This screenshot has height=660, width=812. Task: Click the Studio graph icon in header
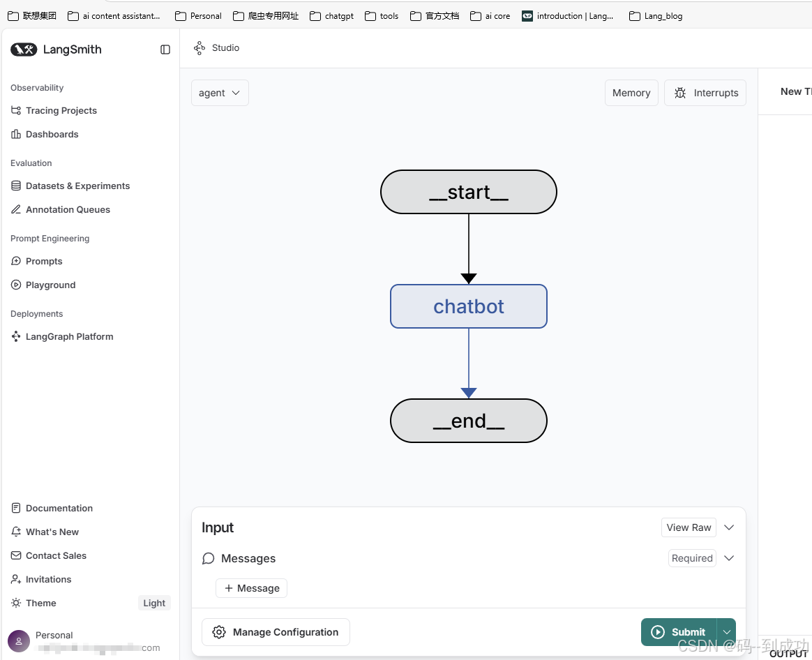click(x=200, y=48)
